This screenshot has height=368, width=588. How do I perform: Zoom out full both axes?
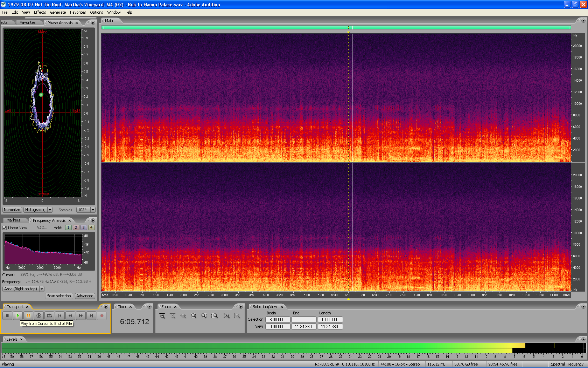pyautogui.click(x=183, y=316)
